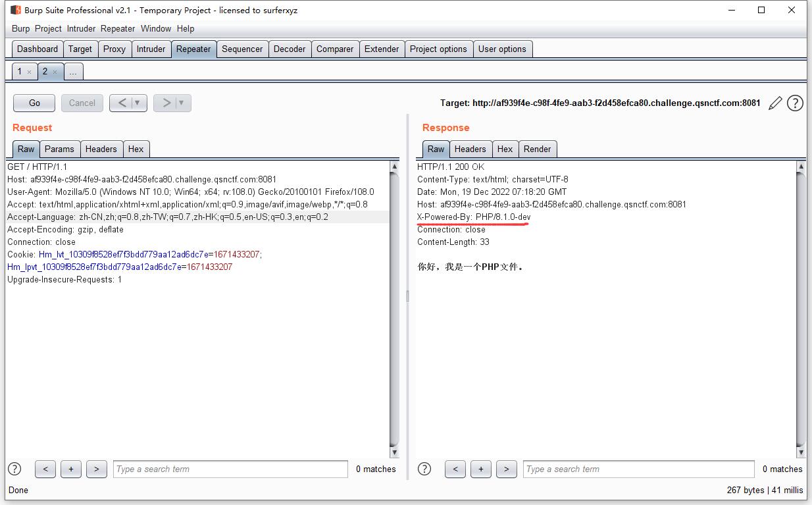Open the Project menu

coord(48,28)
